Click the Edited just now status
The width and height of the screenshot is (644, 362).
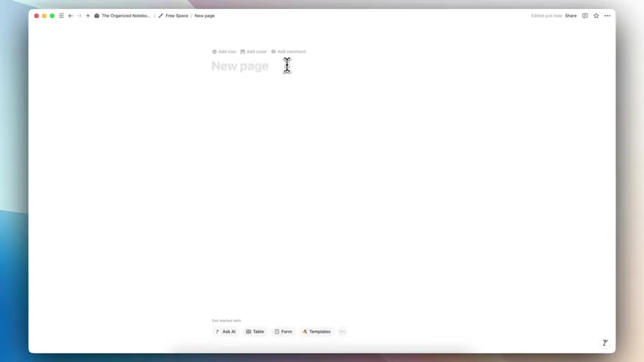pos(546,16)
